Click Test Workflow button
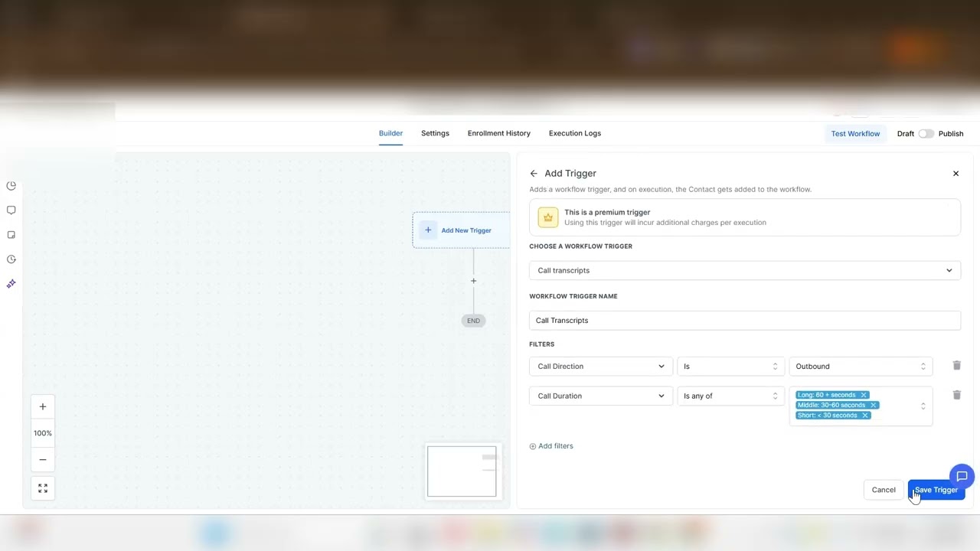 coord(855,133)
